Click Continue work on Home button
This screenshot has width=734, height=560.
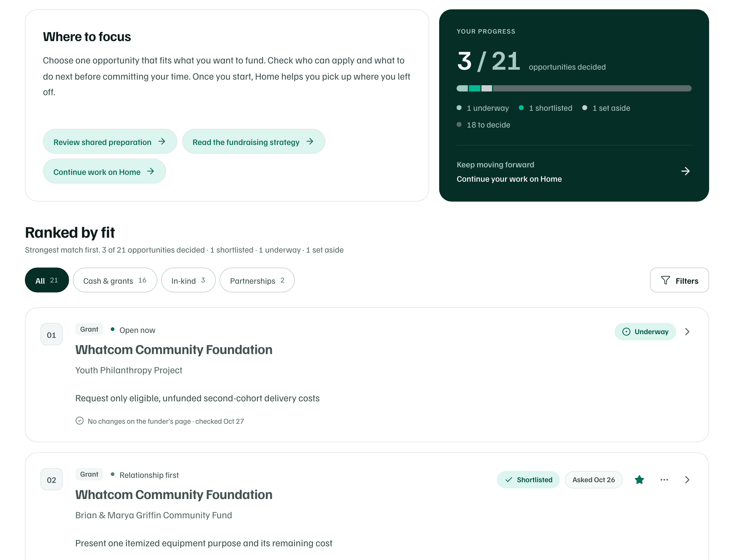(104, 171)
